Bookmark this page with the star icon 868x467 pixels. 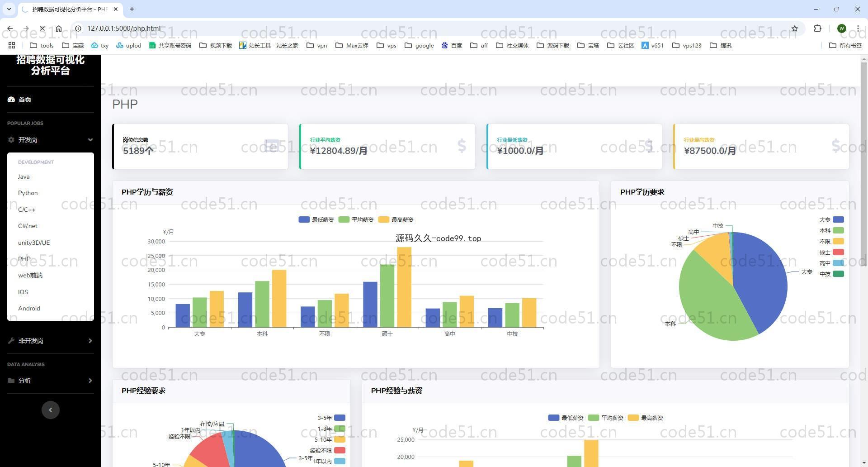(795, 29)
